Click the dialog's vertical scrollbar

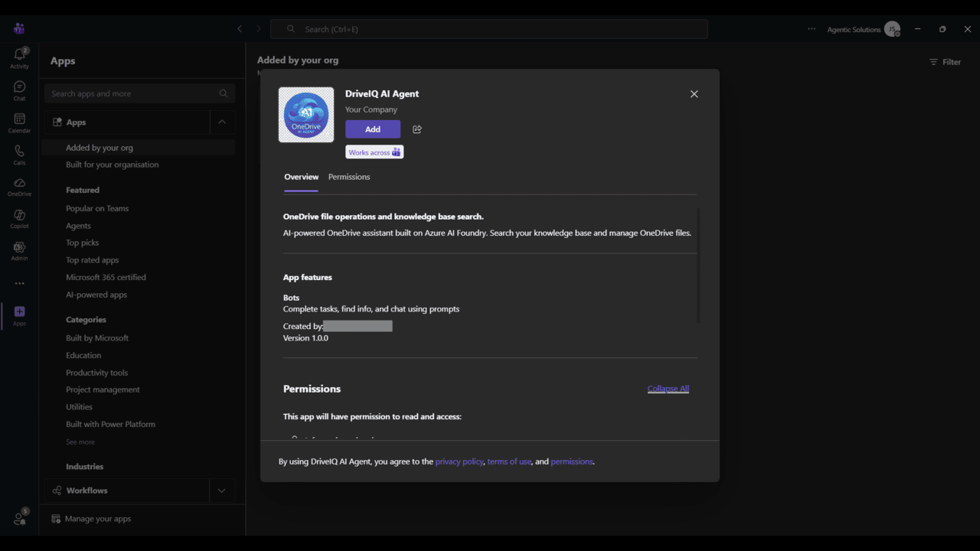point(699,265)
